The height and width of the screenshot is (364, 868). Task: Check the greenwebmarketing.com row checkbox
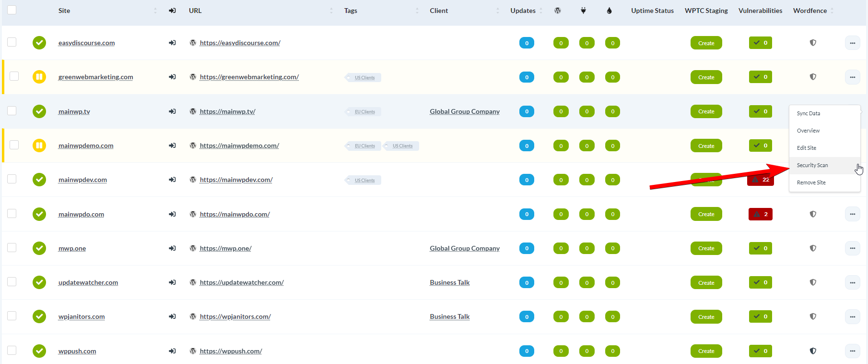[14, 76]
